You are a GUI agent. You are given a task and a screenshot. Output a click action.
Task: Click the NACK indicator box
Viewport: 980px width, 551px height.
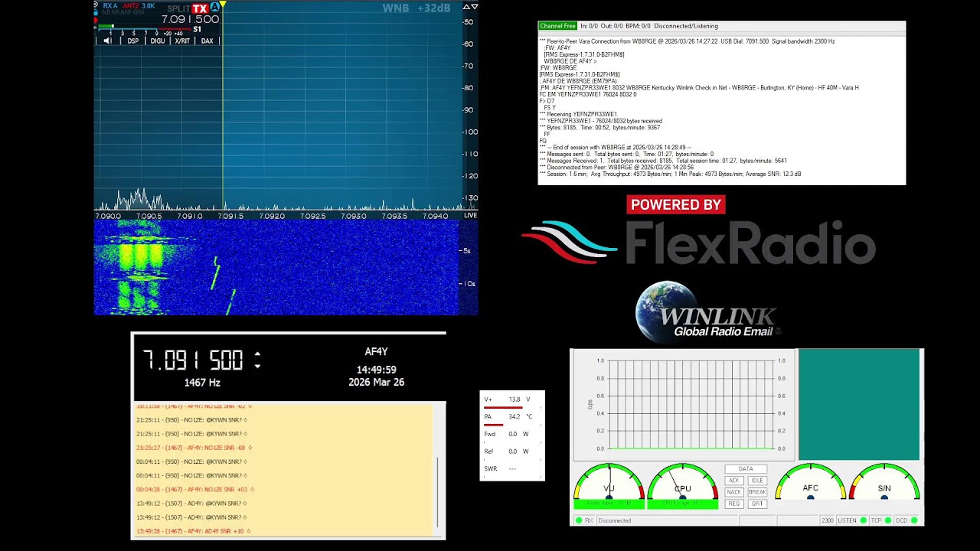(x=734, y=492)
